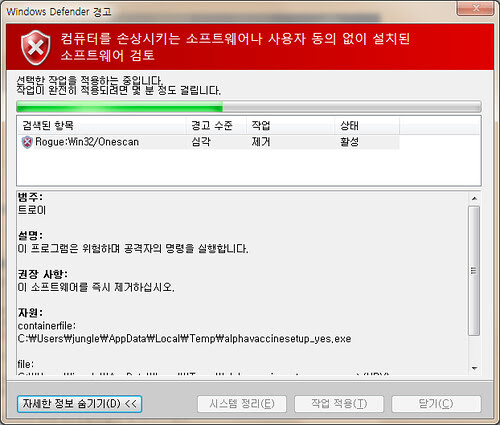Screen dimensions: 500x425
Task: Click the Windows Defender 경고 title text
Action: click(x=59, y=12)
